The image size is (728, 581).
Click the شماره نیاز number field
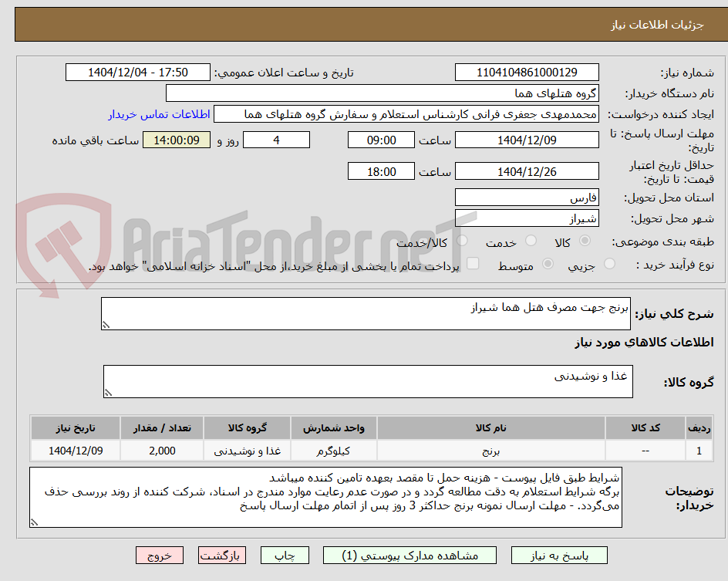tap(527, 73)
